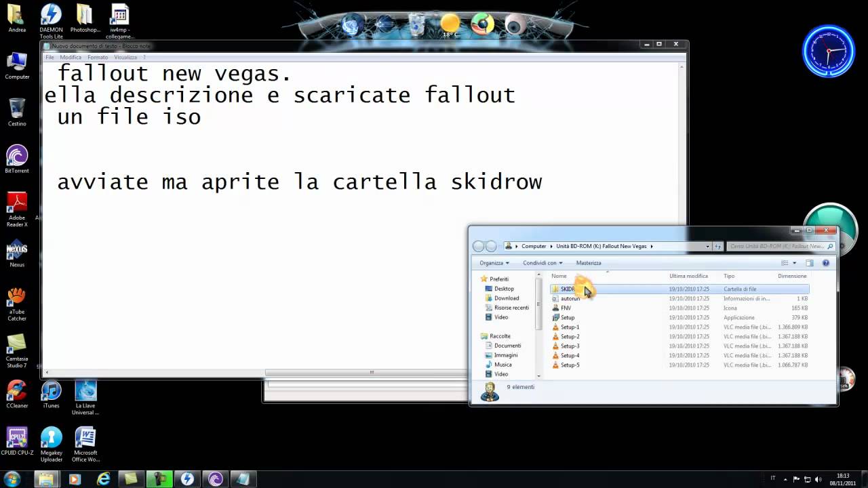The width and height of the screenshot is (868, 488).
Task: Click the Computer breadcrumb arrow in address bar
Action: tap(551, 246)
